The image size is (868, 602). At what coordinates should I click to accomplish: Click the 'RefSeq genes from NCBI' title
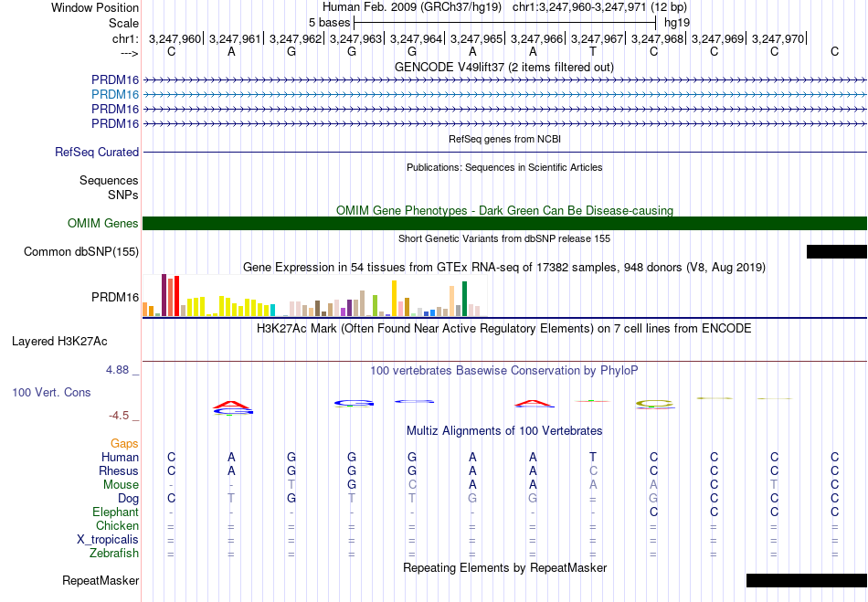click(505, 139)
